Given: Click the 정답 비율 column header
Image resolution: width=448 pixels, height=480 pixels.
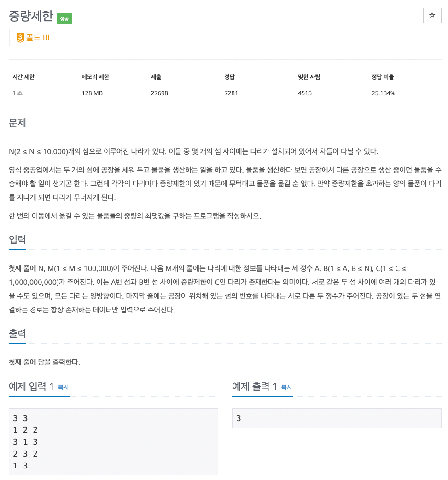Looking at the screenshot, I should pyautogui.click(x=383, y=77).
